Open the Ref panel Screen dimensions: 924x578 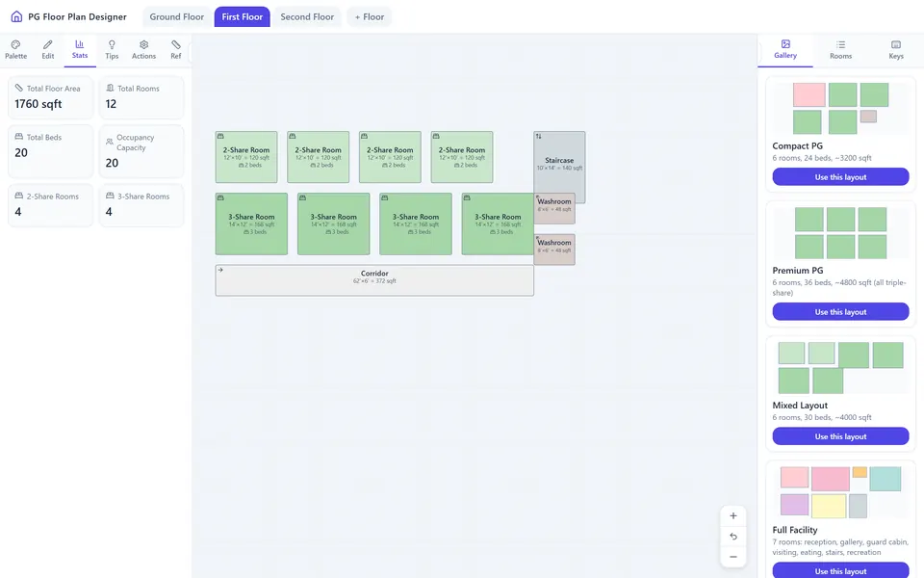coord(175,49)
